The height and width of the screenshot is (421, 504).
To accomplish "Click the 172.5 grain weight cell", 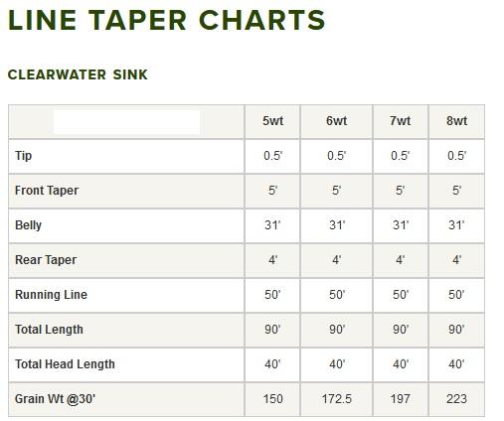I will [x=336, y=399].
